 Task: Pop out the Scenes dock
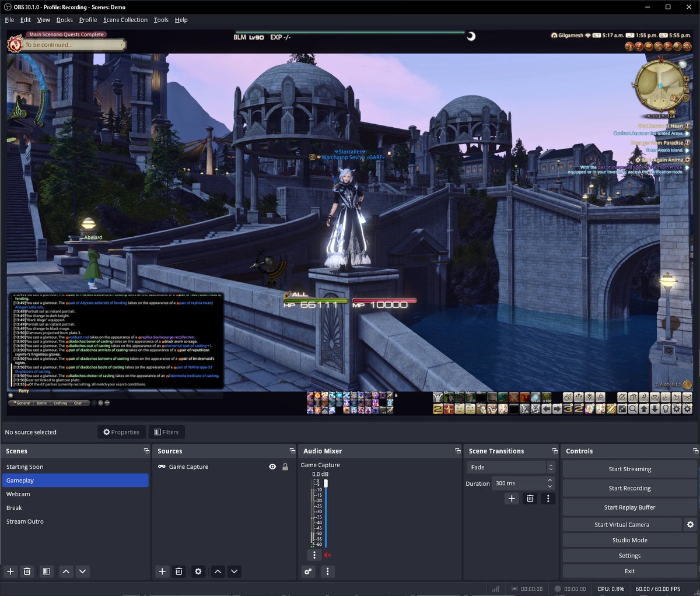point(146,451)
